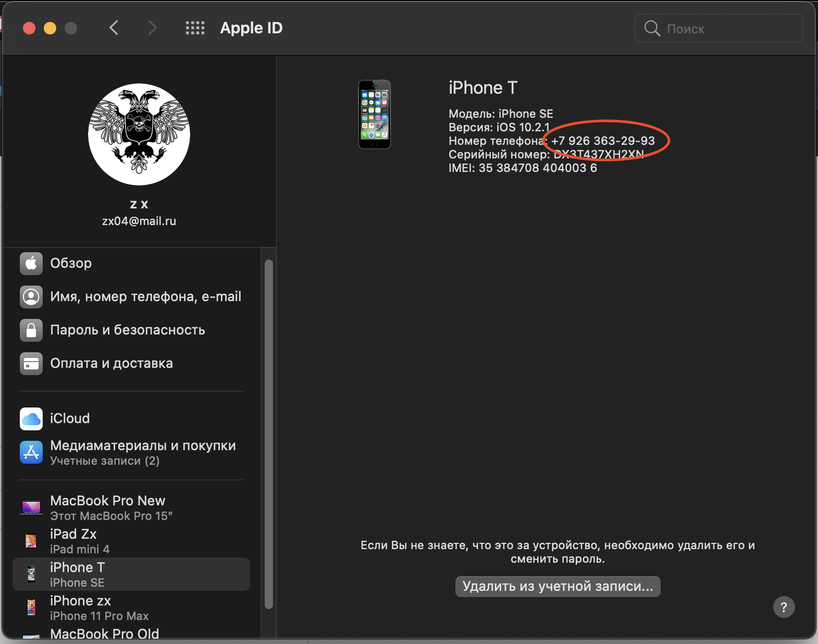
Task: Click the sidebar vertical scrollbar
Action: [x=269, y=434]
